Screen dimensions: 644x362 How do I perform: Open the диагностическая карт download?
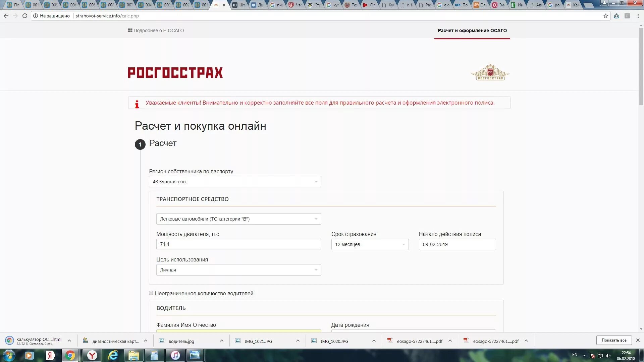pyautogui.click(x=111, y=341)
